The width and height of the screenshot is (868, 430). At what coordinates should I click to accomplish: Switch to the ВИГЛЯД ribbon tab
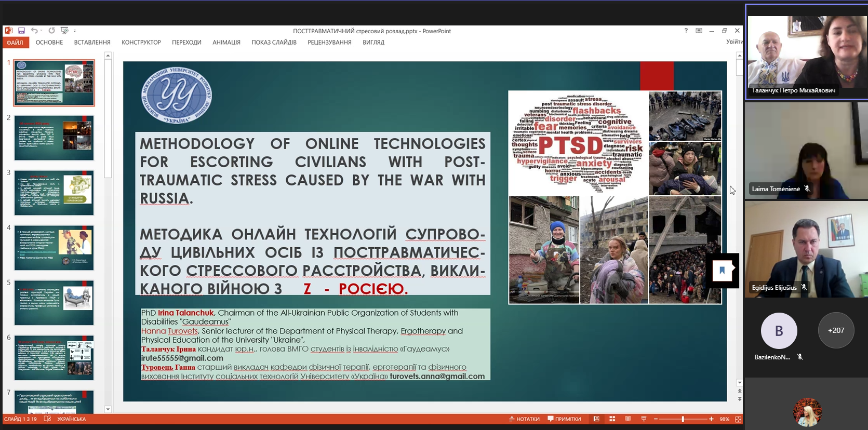coord(373,43)
